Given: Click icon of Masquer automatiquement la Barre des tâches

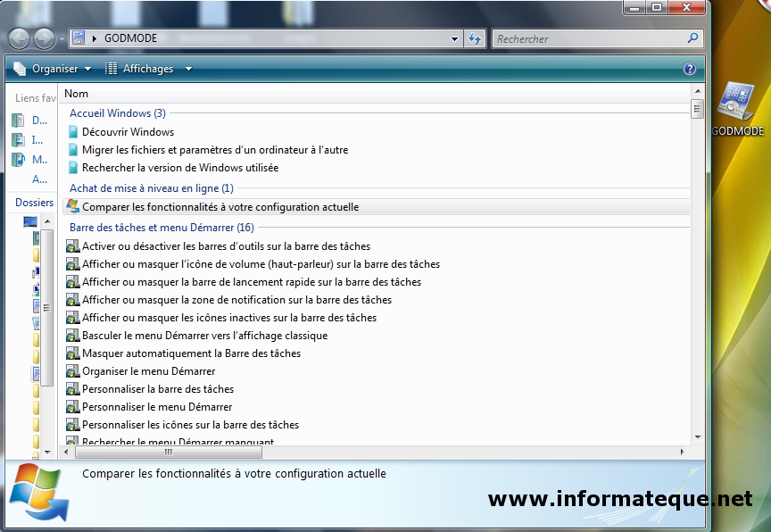Looking at the screenshot, I should 73,353.
